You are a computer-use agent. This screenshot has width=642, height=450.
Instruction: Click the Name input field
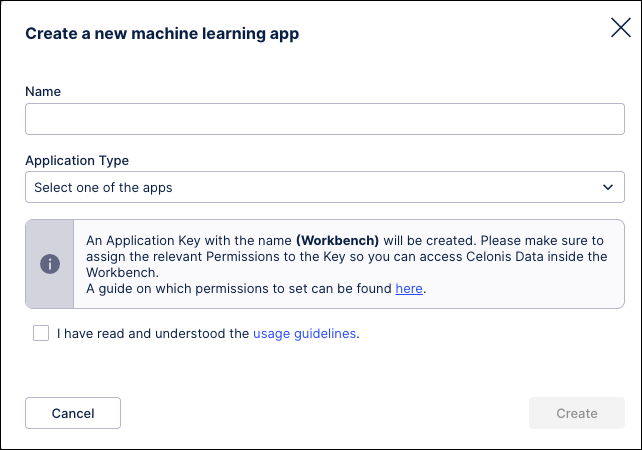[325, 119]
